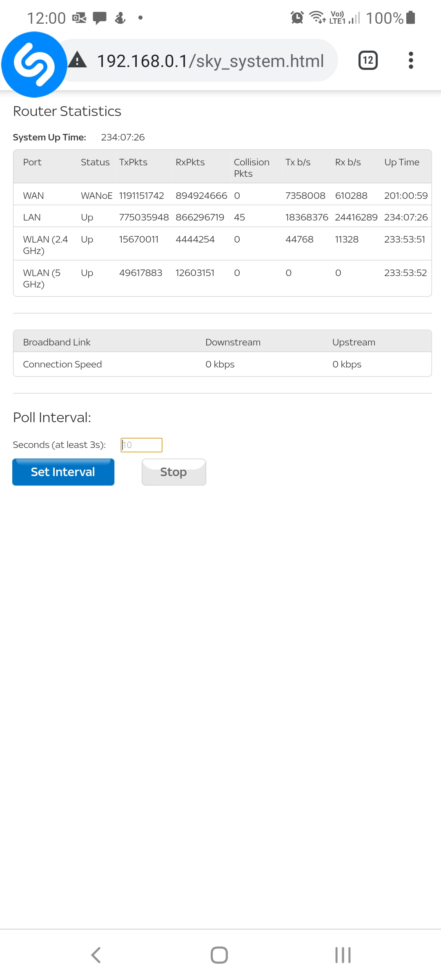Tap the VoLTE signal indicator

coord(337,18)
